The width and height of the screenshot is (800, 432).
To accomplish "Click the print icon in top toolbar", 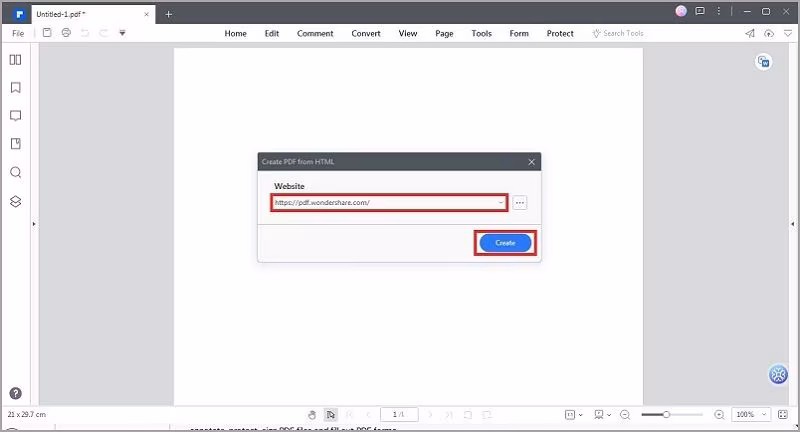I will pos(66,33).
